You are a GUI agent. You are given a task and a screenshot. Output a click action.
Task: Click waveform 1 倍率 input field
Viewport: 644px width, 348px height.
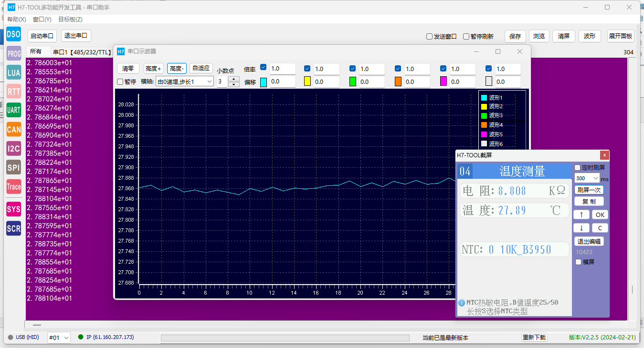(x=283, y=69)
